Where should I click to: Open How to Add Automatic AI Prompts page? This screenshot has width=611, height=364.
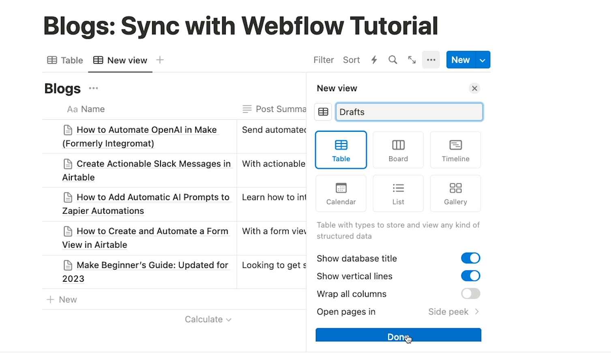coord(146,204)
